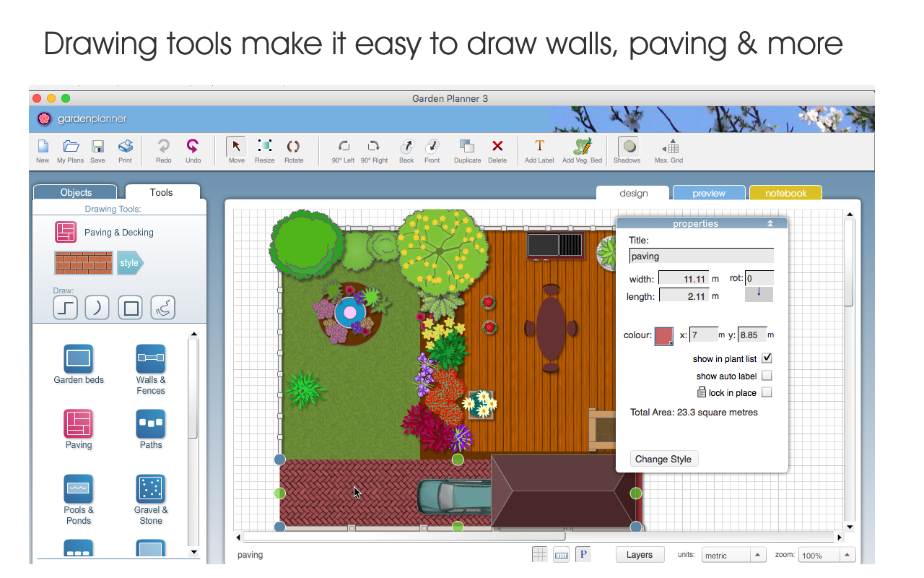
Task: Switch to the Tools tab
Action: [x=162, y=192]
